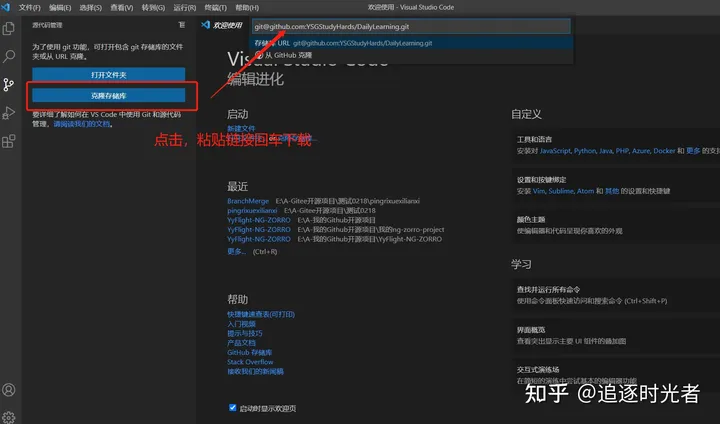Click the 更多 link in 工具和语言
Image resolution: width=720 pixels, height=424 pixels.
point(693,151)
